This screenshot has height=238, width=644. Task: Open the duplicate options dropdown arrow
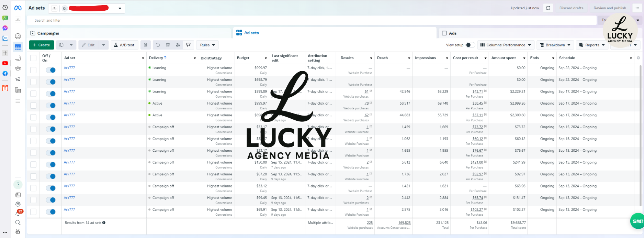(71, 45)
